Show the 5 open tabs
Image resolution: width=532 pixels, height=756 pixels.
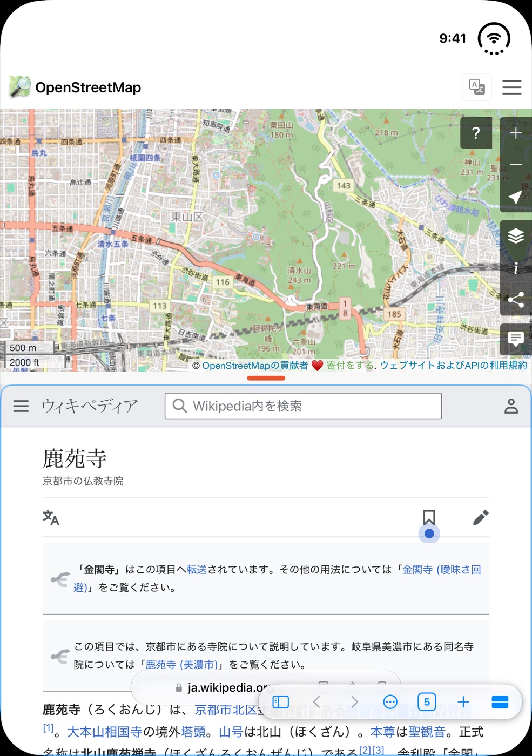pyautogui.click(x=427, y=702)
